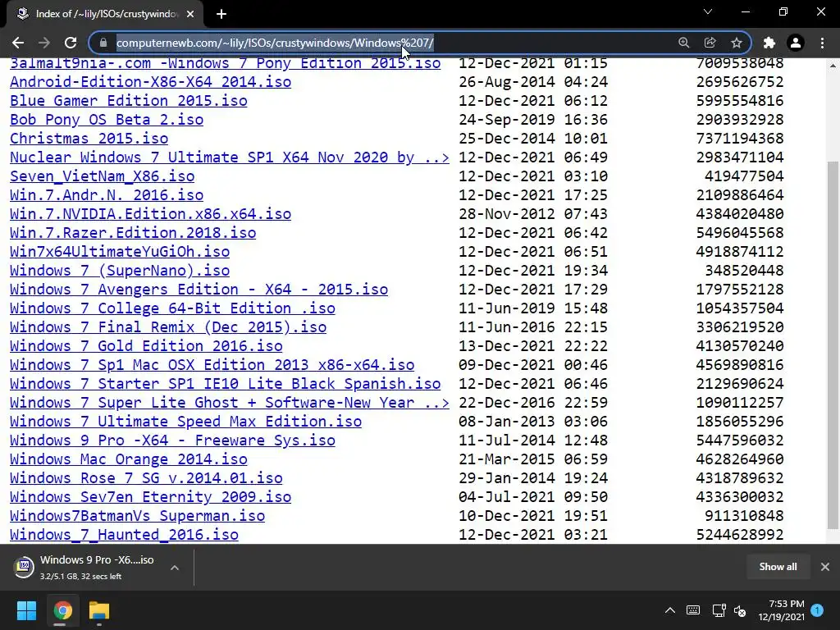Image resolution: width=840 pixels, height=630 pixels.
Task: Click Show all downloads
Action: click(778, 567)
